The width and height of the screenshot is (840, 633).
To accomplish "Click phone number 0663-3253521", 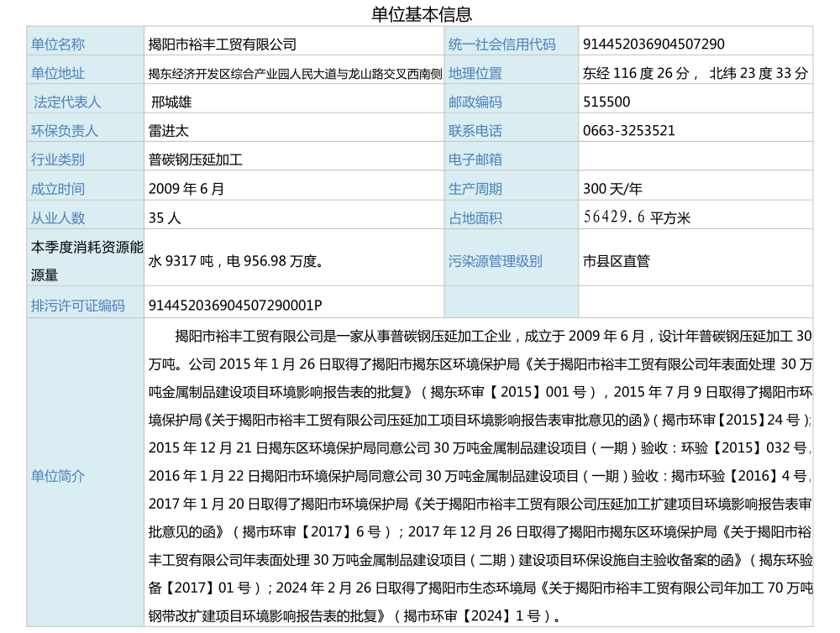I will point(629,131).
